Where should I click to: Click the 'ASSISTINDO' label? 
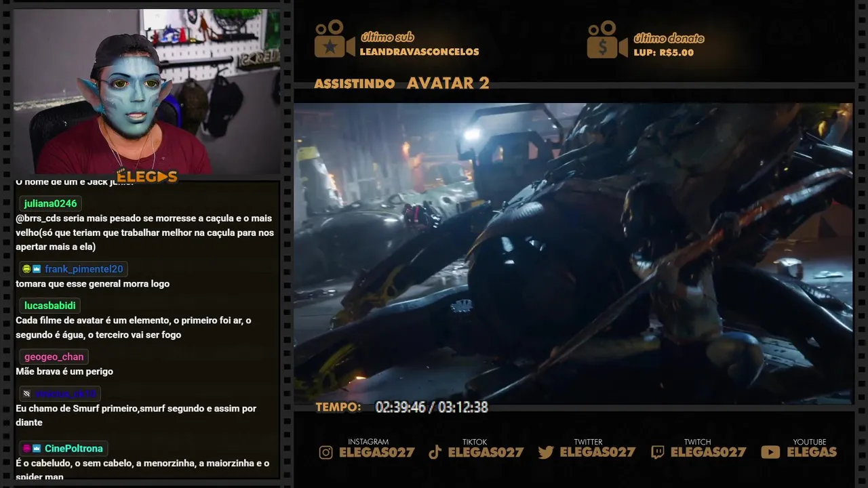tap(355, 84)
